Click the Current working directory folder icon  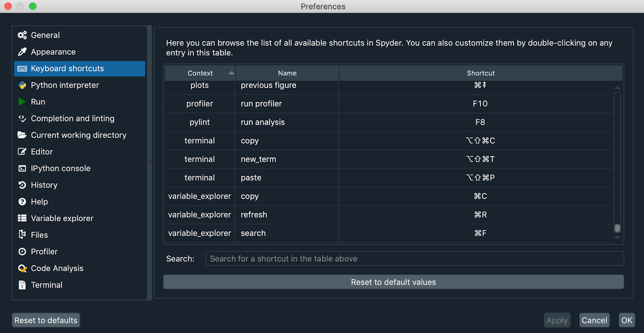tap(22, 135)
